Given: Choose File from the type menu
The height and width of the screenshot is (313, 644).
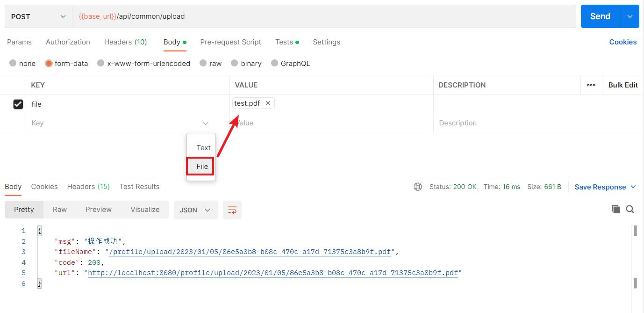Looking at the screenshot, I should point(201,166).
